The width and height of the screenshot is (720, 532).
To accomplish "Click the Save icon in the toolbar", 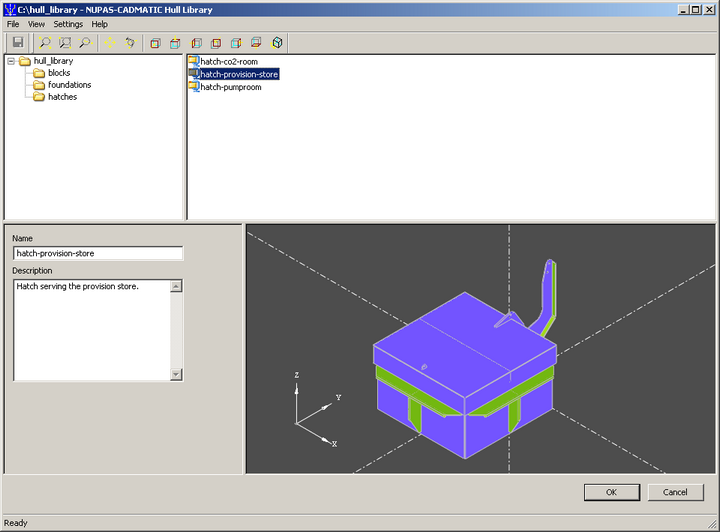I will click(18, 43).
